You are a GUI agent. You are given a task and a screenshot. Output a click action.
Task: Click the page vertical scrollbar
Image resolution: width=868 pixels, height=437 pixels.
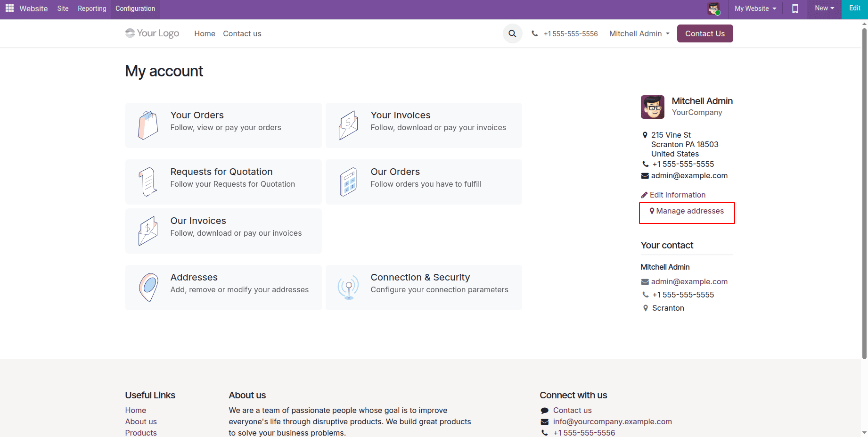[864, 193]
